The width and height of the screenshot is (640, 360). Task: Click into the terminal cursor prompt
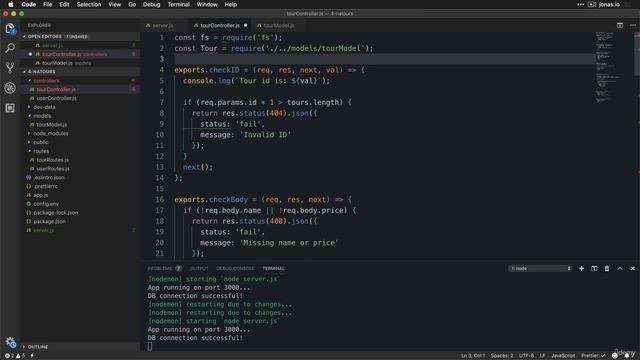click(150, 346)
